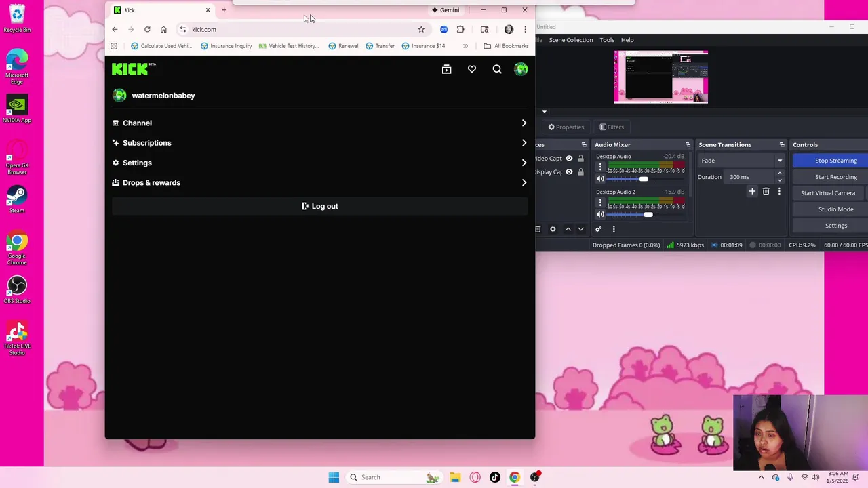Move source down in OBS Sources
This screenshot has height=488, width=868.
[580, 229]
